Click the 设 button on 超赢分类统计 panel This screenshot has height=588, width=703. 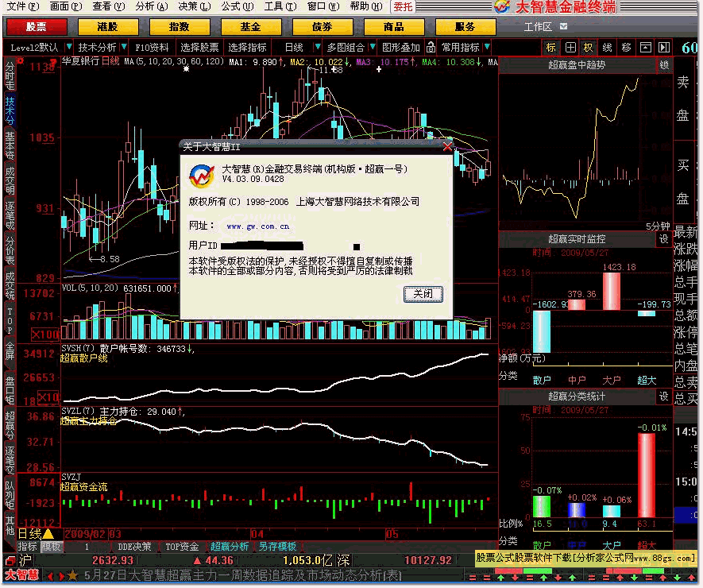[x=664, y=397]
